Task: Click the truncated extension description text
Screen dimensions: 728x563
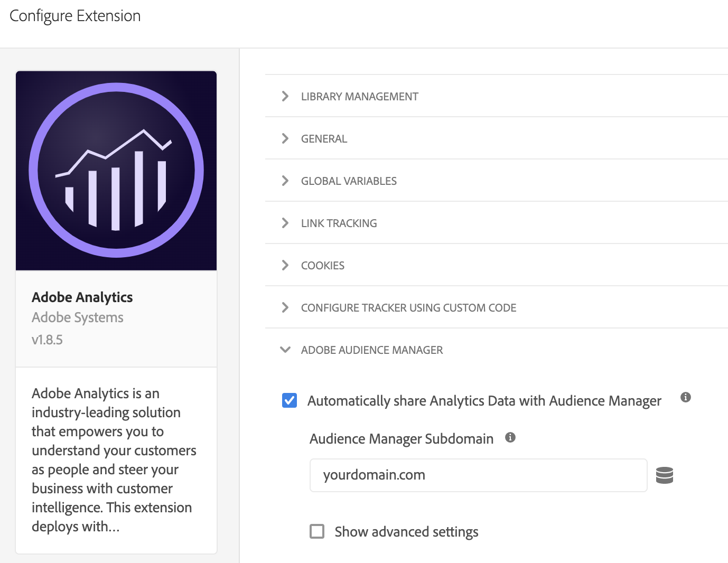Action: click(x=114, y=459)
